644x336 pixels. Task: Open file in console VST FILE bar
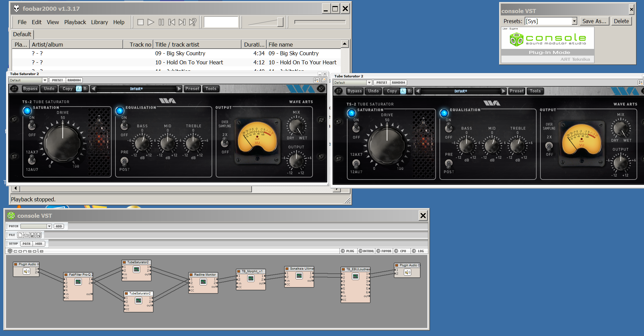pos(26,235)
